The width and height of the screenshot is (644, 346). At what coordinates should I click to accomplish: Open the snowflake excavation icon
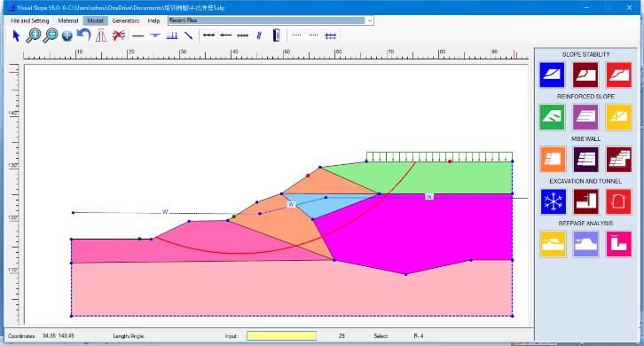[x=553, y=201]
